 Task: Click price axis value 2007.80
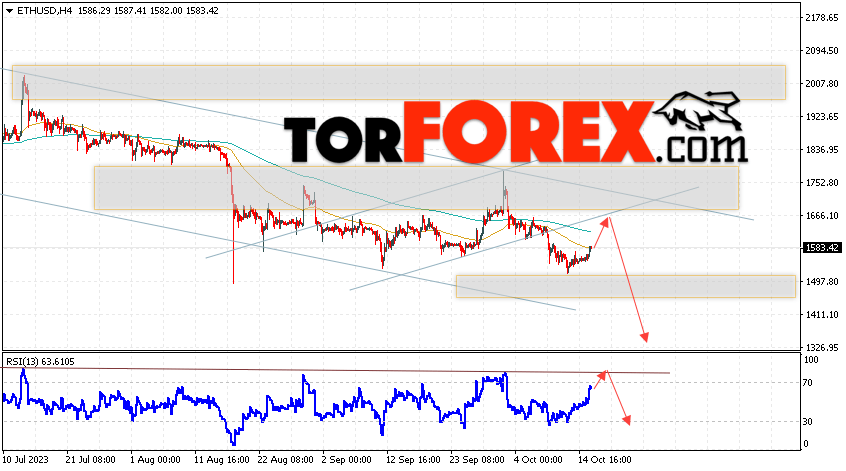pos(822,84)
